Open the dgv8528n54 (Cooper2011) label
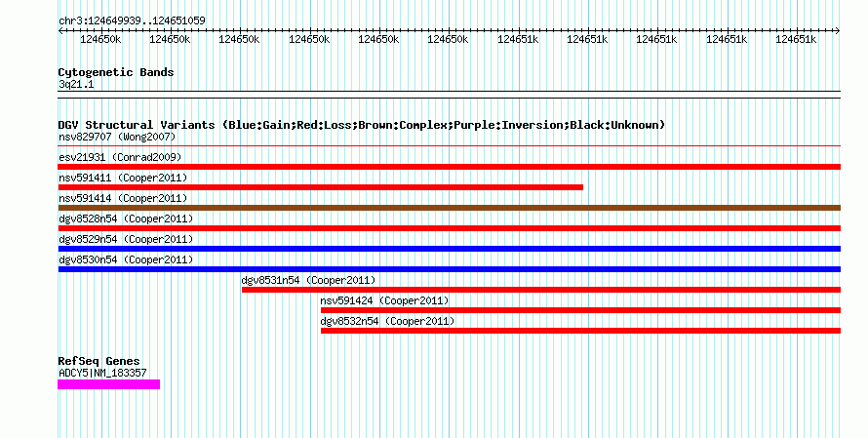The image size is (868, 438). coord(126,219)
